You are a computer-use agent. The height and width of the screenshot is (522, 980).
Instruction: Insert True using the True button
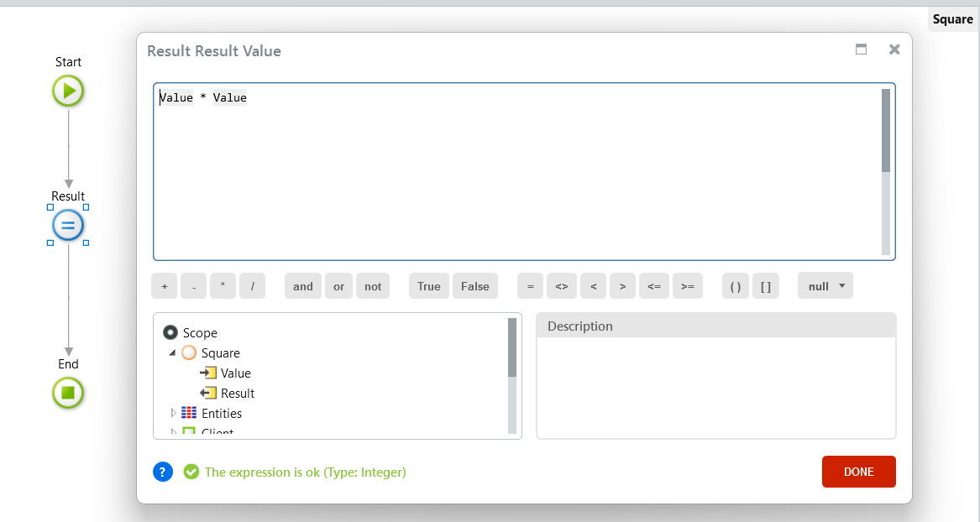click(x=428, y=285)
